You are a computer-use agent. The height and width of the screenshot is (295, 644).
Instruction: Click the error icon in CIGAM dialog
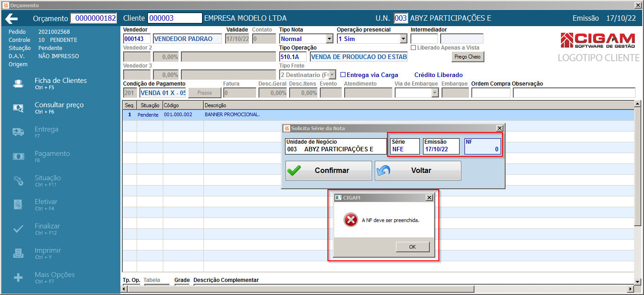pos(350,220)
